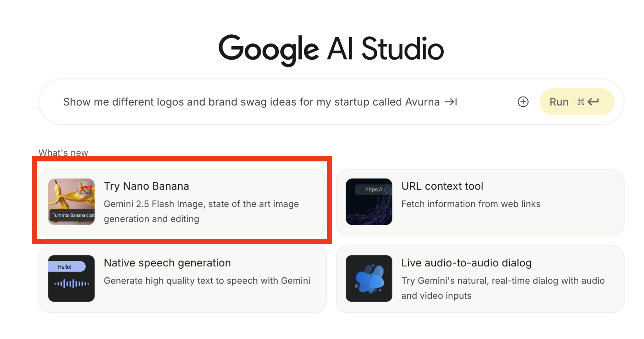Click the Gemini 2.5 Flash Image description

(x=201, y=211)
